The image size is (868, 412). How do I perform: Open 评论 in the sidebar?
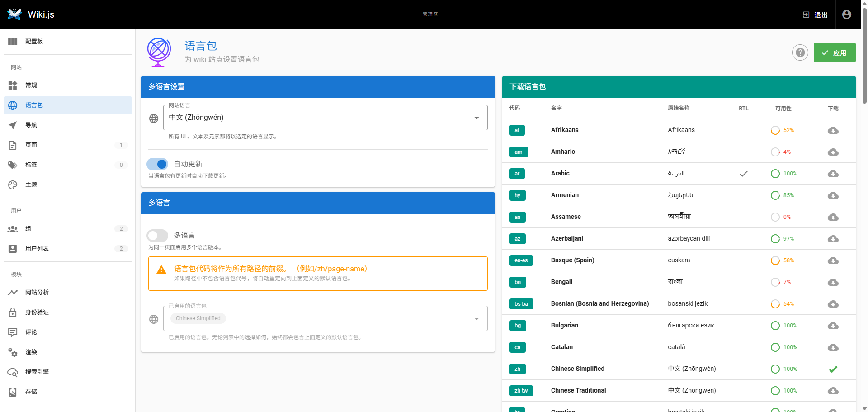68,332
